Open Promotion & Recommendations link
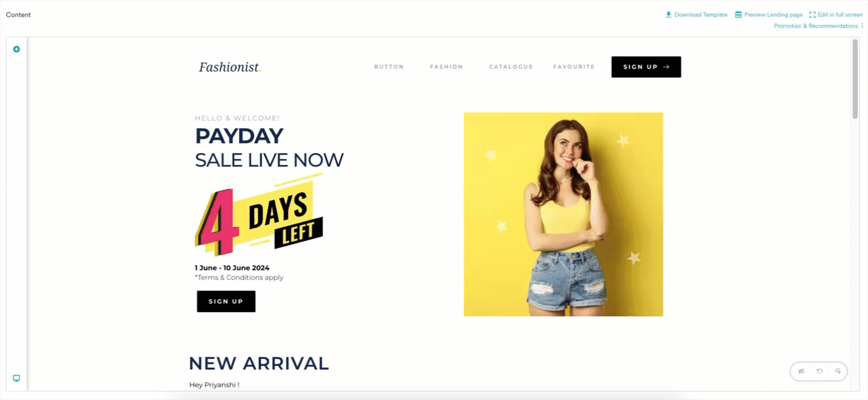 point(815,26)
